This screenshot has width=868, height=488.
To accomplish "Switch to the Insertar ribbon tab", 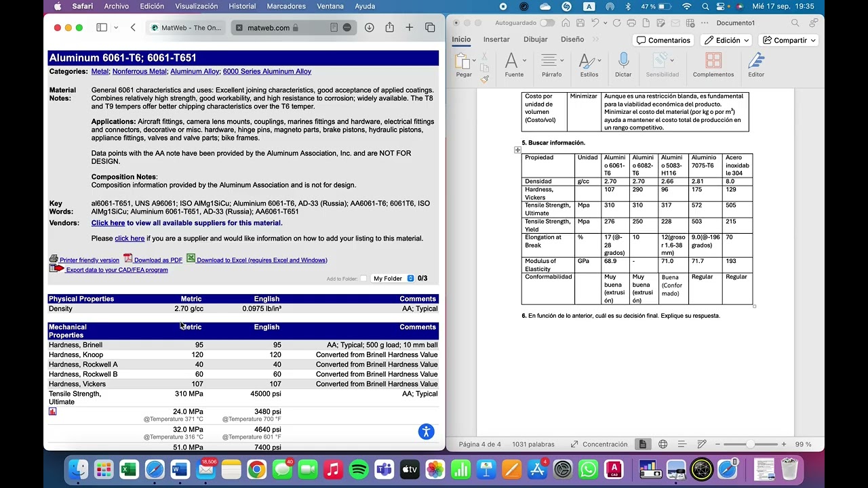I will click(x=496, y=39).
